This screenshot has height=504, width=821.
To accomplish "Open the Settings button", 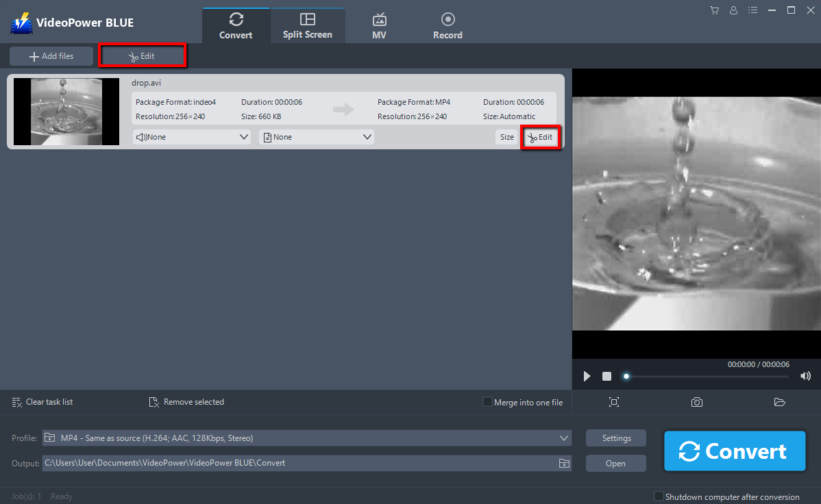I will 615,438.
